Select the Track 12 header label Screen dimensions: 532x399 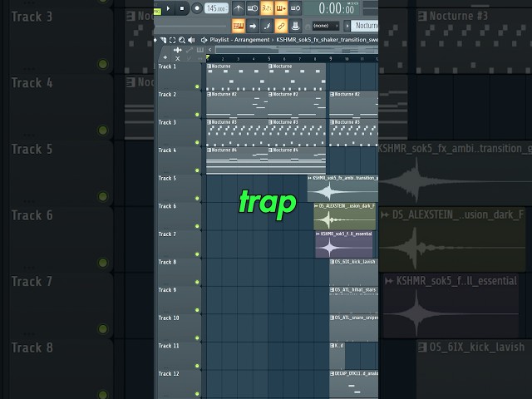169,373
